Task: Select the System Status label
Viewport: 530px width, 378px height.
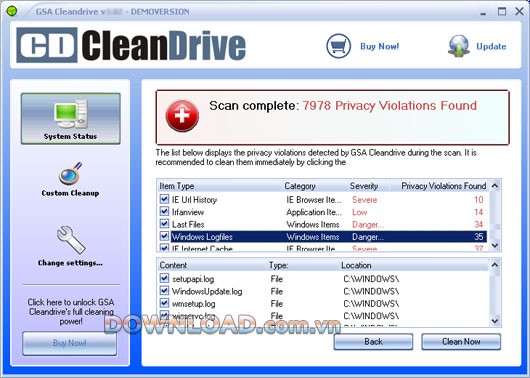Action: 70,136
